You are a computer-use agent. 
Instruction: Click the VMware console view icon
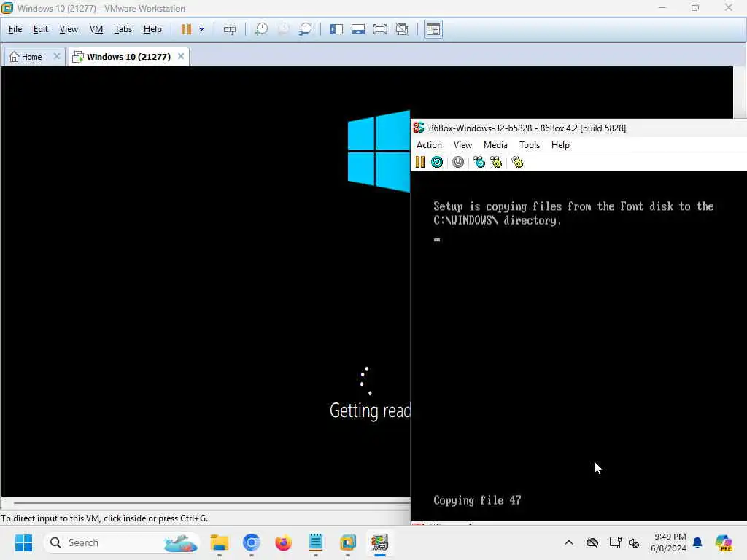(x=433, y=29)
